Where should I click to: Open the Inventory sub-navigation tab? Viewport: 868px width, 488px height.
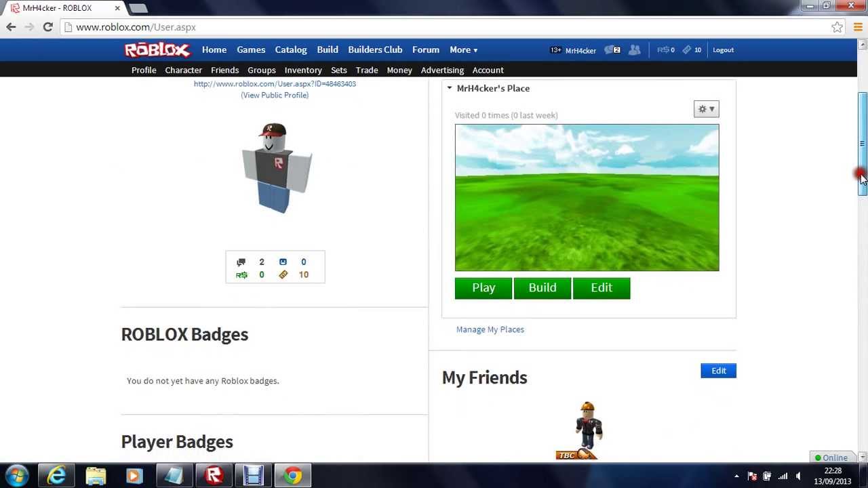(x=303, y=70)
